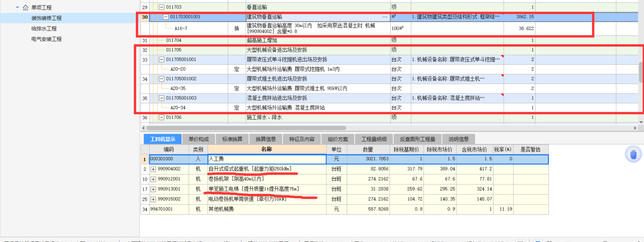Select the A16-7 quota code cell
Viewport: 644px width, 242px height.
tap(181, 28)
